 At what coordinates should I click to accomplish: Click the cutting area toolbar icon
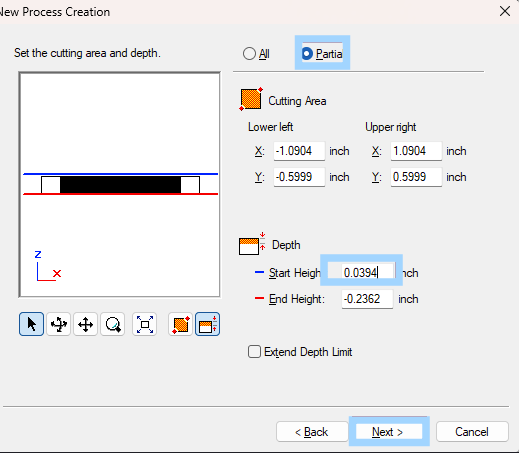pyautogui.click(x=181, y=324)
